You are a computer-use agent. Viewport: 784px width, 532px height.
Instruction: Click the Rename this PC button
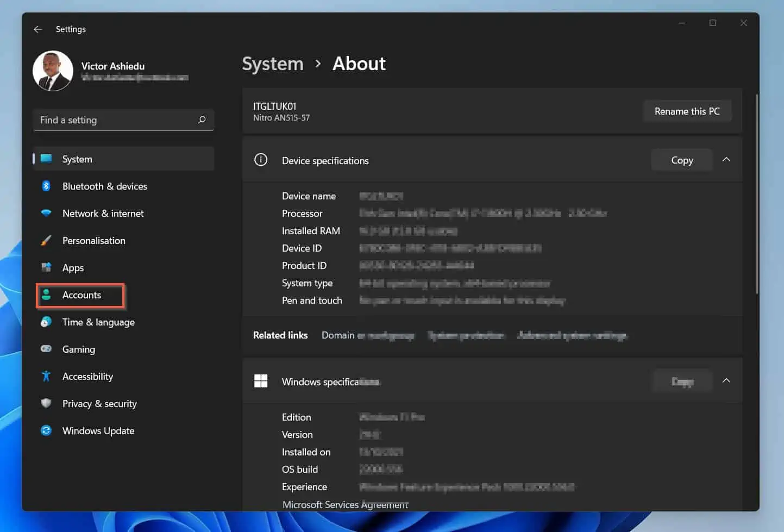(x=687, y=111)
